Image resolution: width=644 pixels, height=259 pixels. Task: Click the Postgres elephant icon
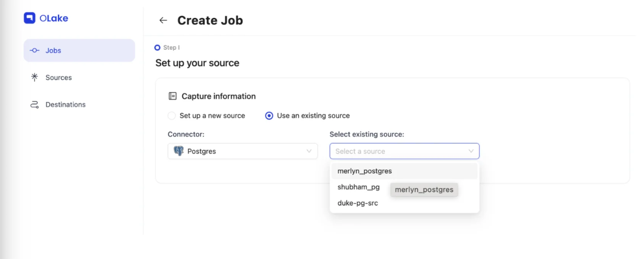(178, 151)
